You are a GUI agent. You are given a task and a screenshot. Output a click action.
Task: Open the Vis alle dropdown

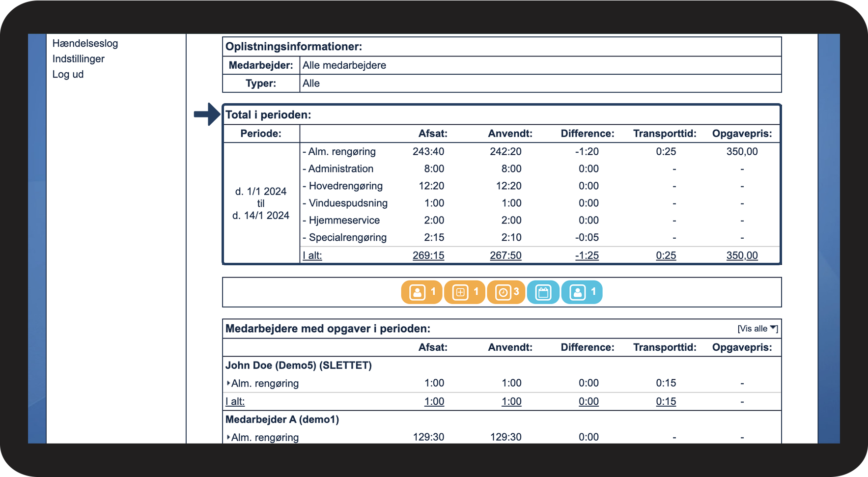[x=757, y=329]
